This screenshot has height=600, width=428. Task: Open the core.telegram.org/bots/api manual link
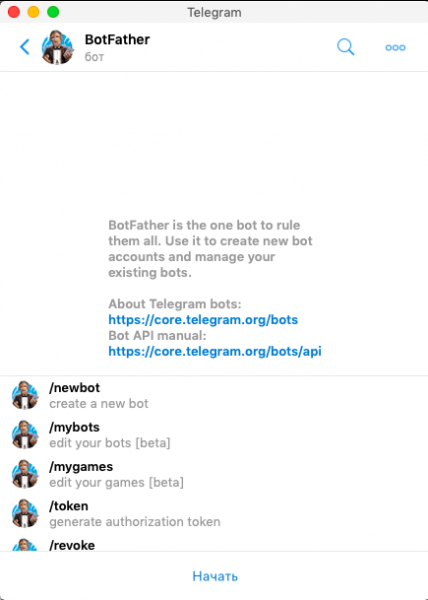(215, 351)
